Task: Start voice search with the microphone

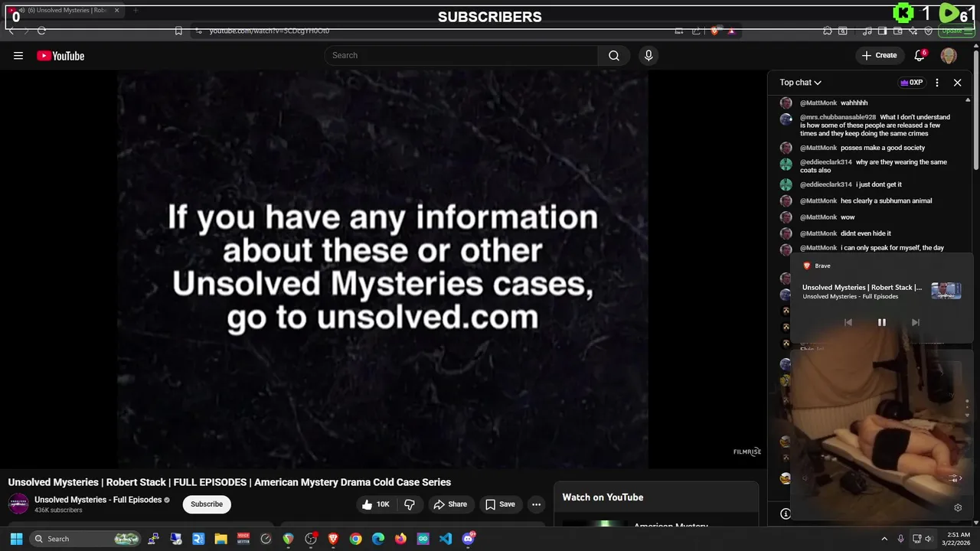Action: point(648,55)
